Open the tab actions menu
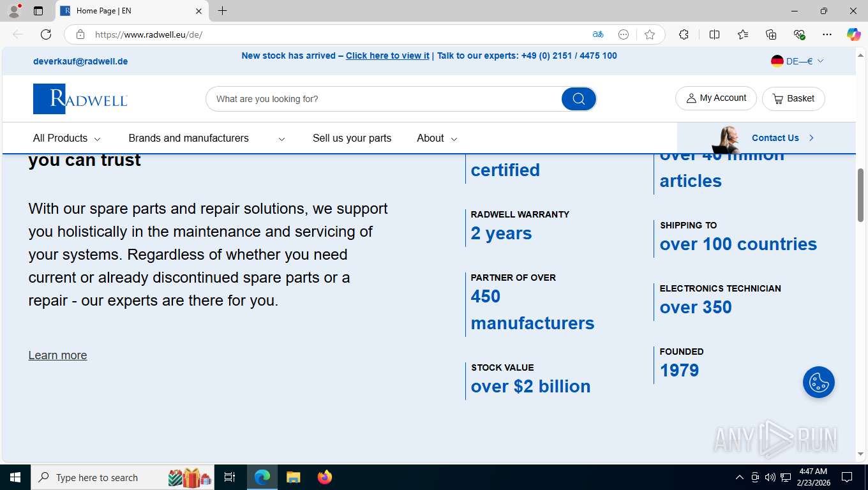The image size is (868, 490). [x=38, y=11]
